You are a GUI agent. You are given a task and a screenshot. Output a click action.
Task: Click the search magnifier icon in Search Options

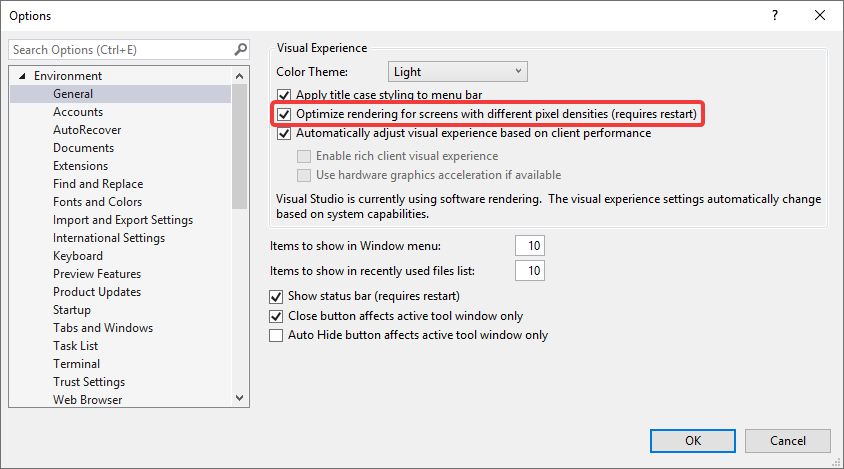click(x=240, y=50)
